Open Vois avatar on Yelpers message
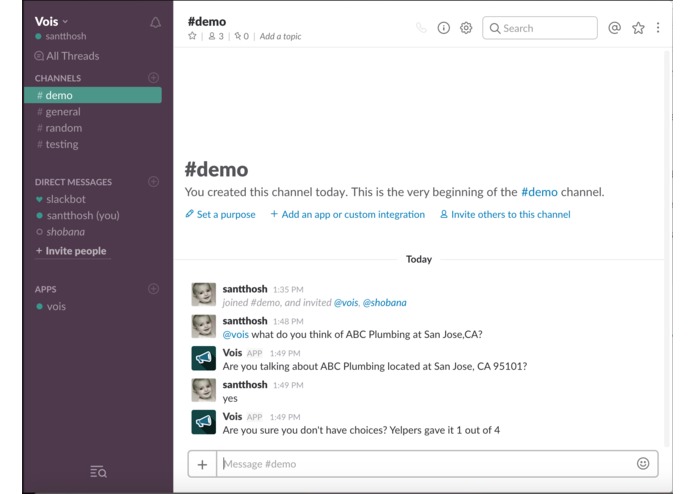695x494 pixels. (x=203, y=422)
